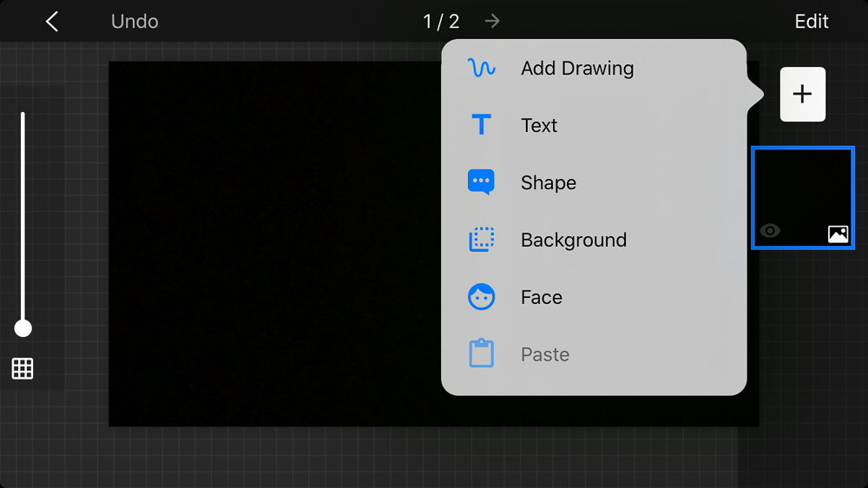
Task: Click the image type icon on layer
Action: click(838, 234)
